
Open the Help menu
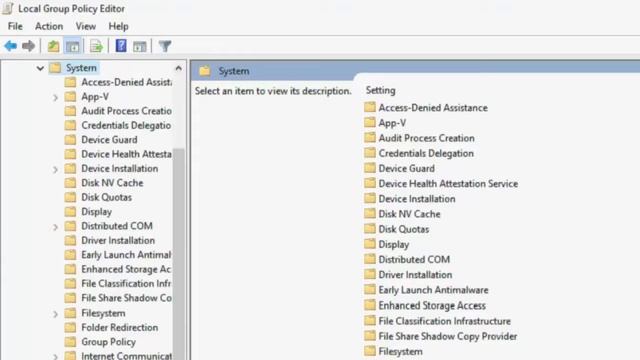(118, 26)
